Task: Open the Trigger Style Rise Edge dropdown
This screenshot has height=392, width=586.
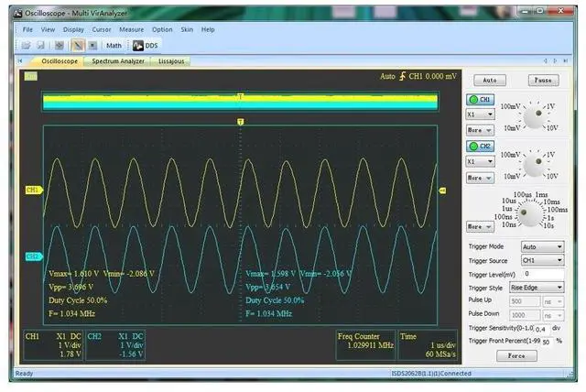Action: (x=540, y=287)
